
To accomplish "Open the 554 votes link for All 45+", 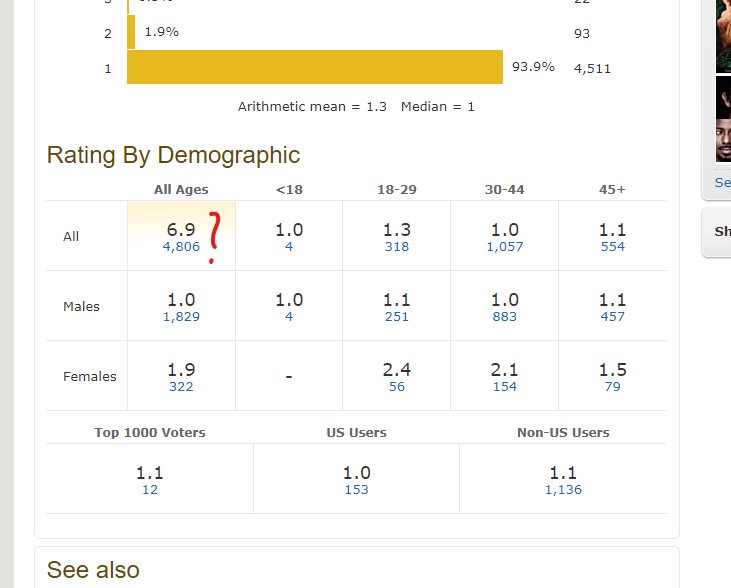I will click(613, 246).
